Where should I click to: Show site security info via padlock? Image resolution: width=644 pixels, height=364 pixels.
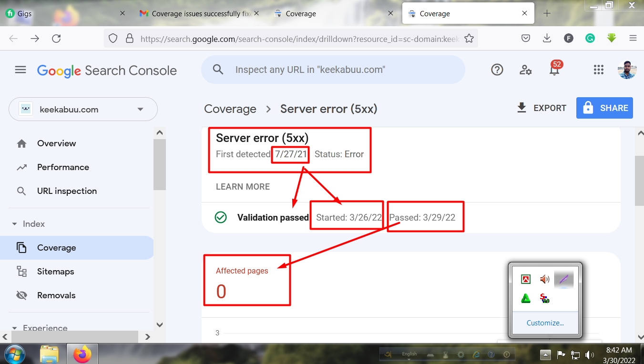pos(129,39)
